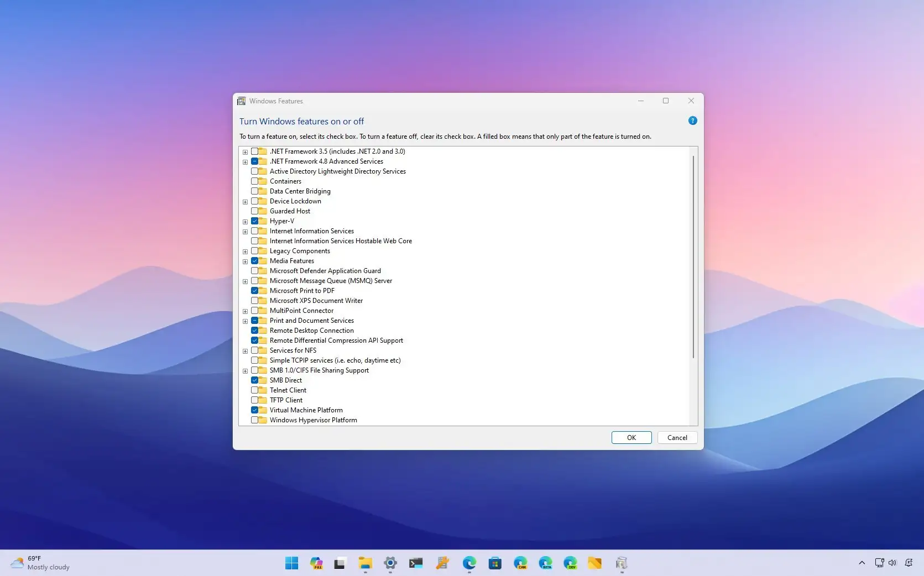This screenshot has width=924, height=576.
Task: Select the Containers feature row
Action: (285, 181)
